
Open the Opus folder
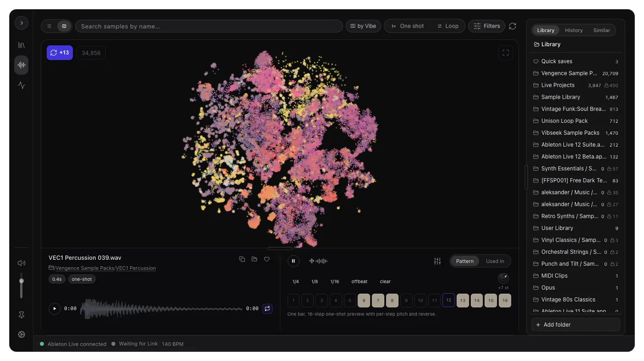pyautogui.click(x=576, y=288)
